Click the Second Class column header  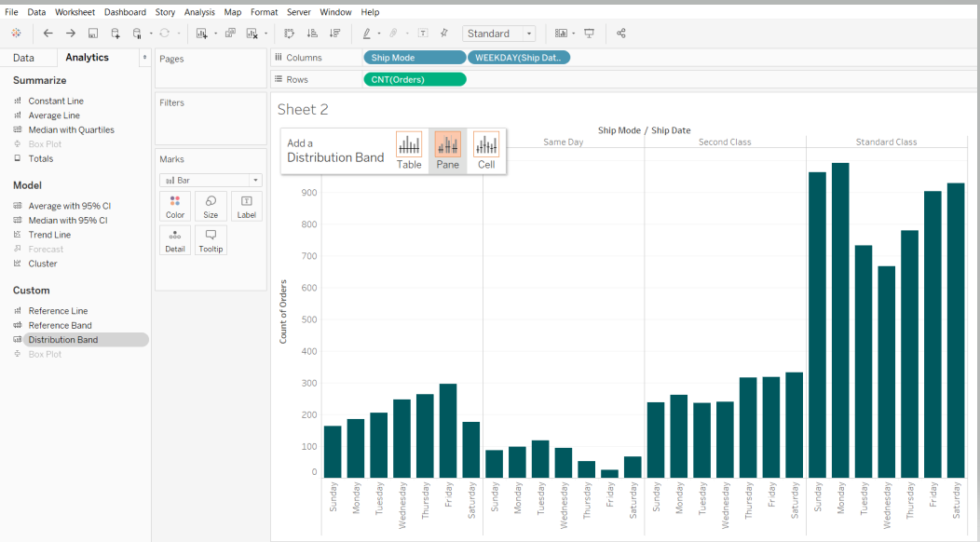click(x=725, y=142)
